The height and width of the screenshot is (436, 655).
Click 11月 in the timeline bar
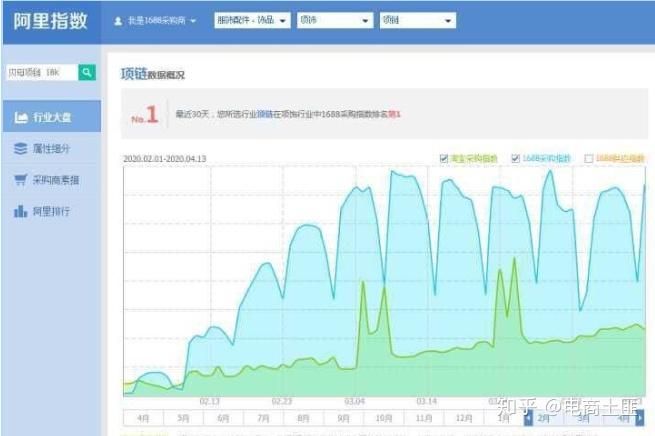pyautogui.click(x=424, y=418)
